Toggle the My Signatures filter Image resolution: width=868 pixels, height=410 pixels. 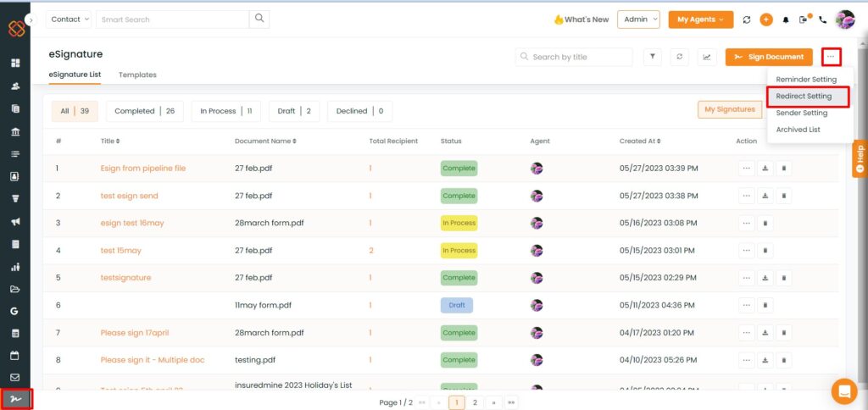730,109
